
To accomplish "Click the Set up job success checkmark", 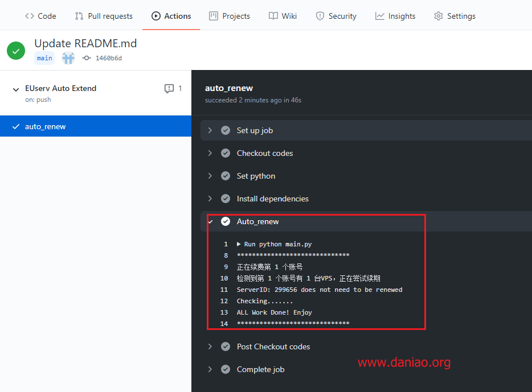I will click(x=226, y=130).
